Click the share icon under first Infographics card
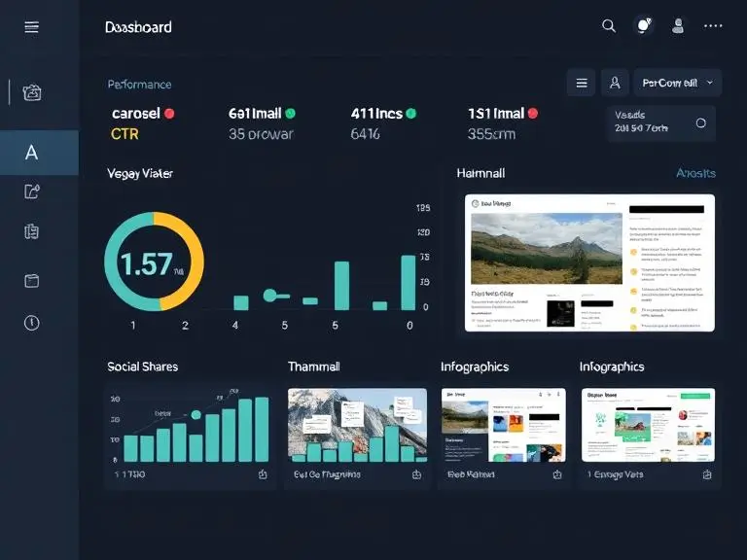Screen dimensions: 747x560 coord(557,474)
